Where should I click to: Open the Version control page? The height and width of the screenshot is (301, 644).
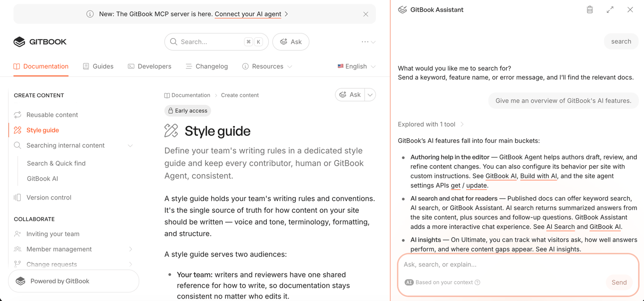coord(49,198)
